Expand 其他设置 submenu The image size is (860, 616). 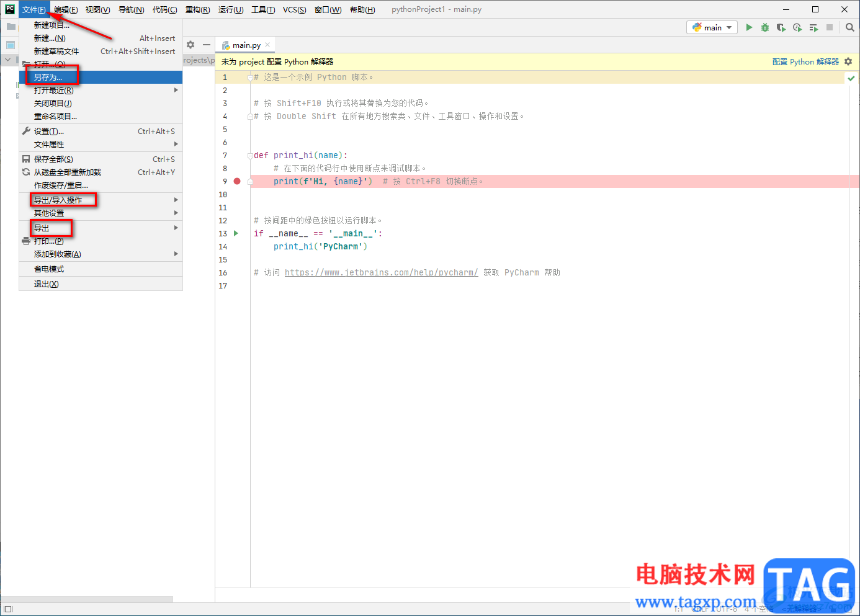(x=101, y=213)
